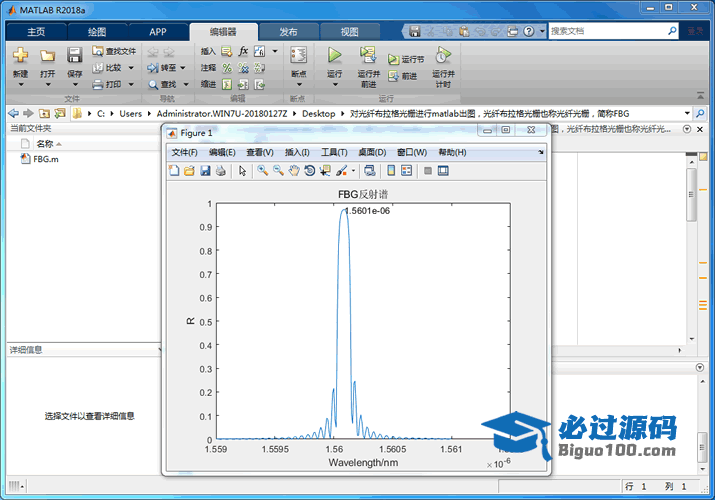Image resolution: width=715 pixels, height=500 pixels.
Task: Open the current folder path dropdown
Action: click(x=687, y=114)
